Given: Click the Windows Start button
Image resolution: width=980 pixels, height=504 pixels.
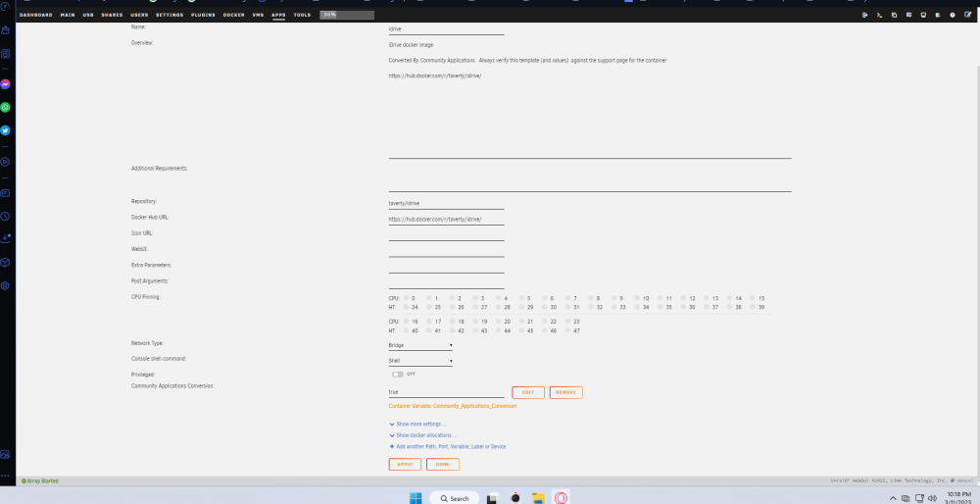Looking at the screenshot, I should pyautogui.click(x=416, y=498).
